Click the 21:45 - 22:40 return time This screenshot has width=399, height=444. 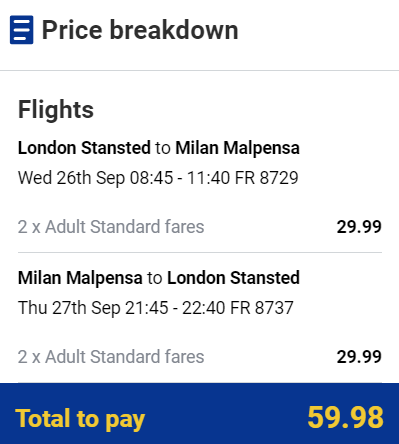(x=175, y=307)
